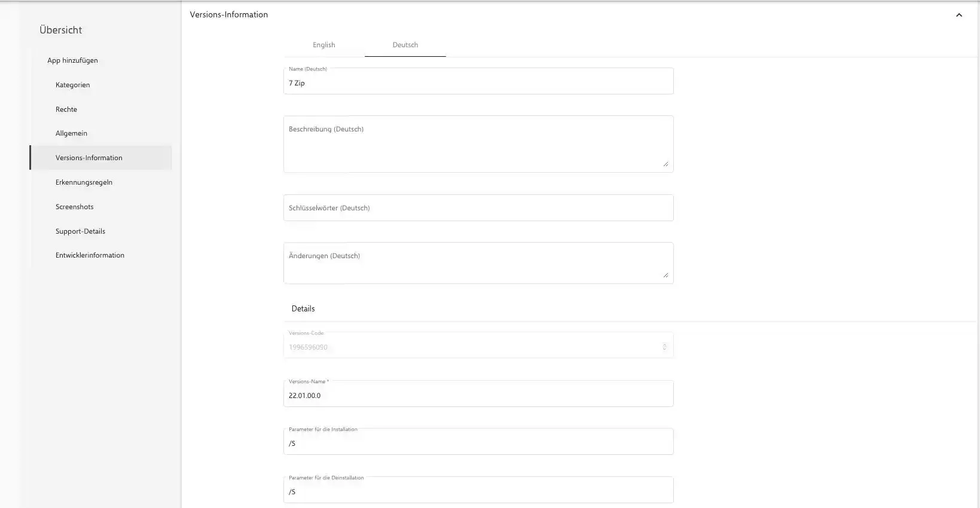Switch to the English tab
This screenshot has height=508, width=980.
[324, 45]
